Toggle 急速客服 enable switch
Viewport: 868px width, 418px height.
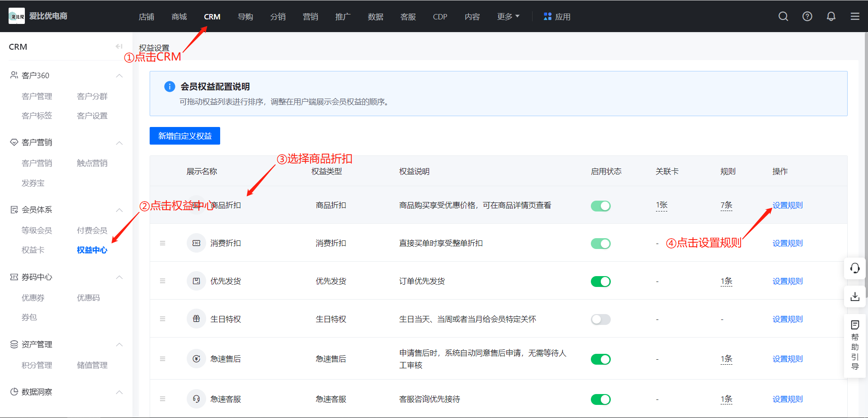600,399
